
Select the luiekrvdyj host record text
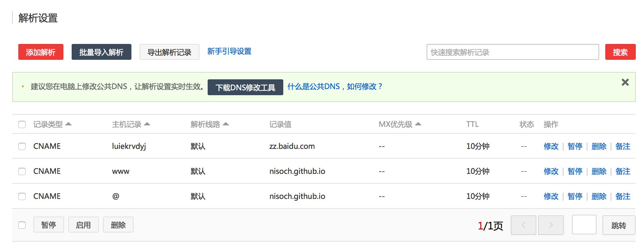[129, 146]
